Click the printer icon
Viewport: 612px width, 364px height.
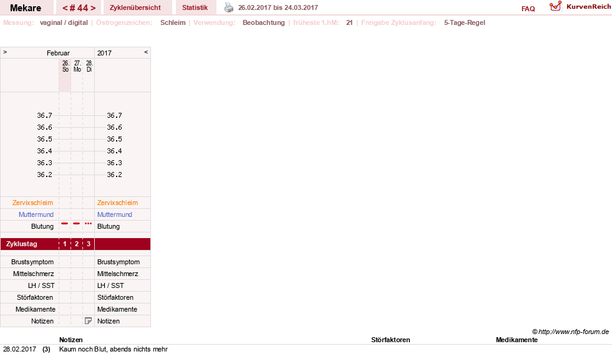pos(229,7)
